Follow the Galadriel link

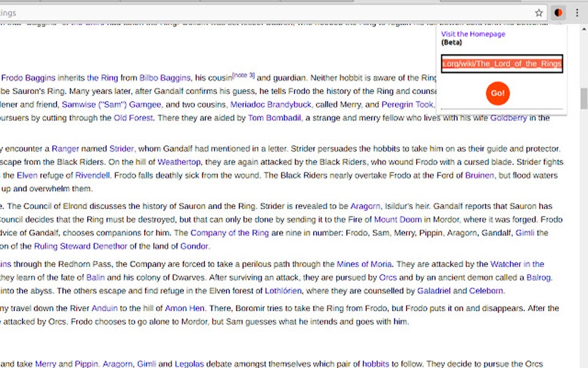click(434, 291)
